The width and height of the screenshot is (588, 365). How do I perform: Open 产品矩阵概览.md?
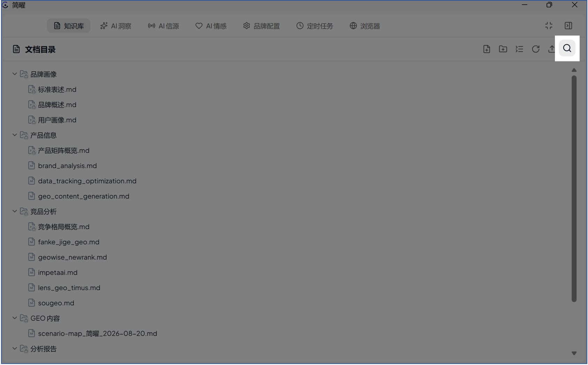tap(64, 151)
